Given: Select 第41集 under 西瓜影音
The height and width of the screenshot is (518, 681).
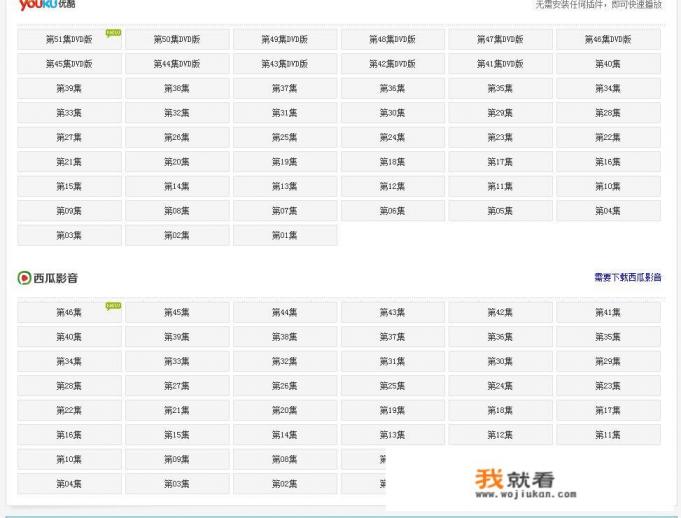Looking at the screenshot, I should point(608,313).
